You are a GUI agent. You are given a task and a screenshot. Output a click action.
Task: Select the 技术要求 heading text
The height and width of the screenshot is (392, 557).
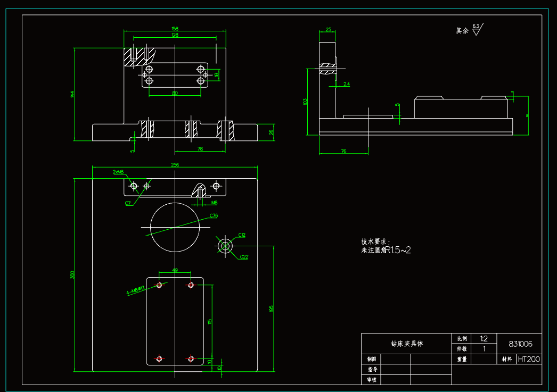[375, 241]
